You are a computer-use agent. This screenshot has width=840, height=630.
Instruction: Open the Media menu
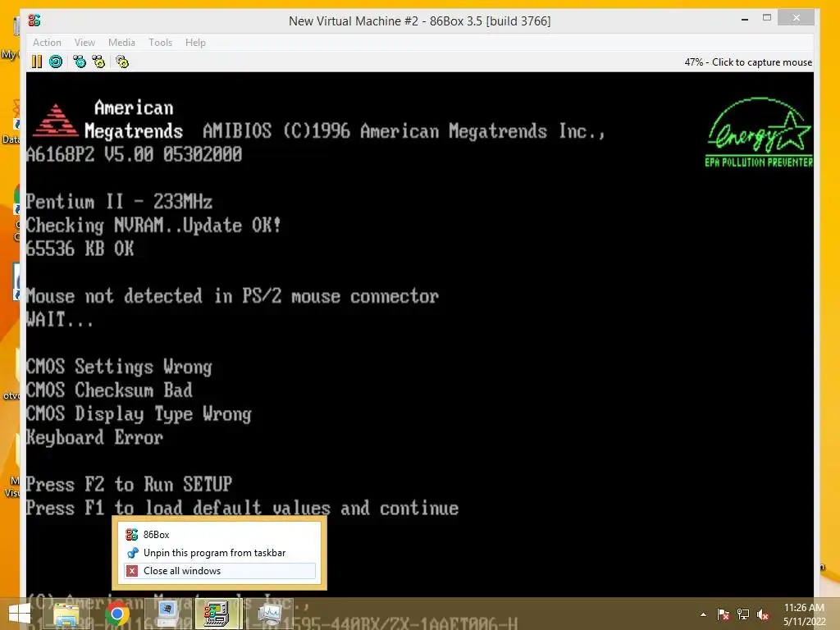(121, 43)
